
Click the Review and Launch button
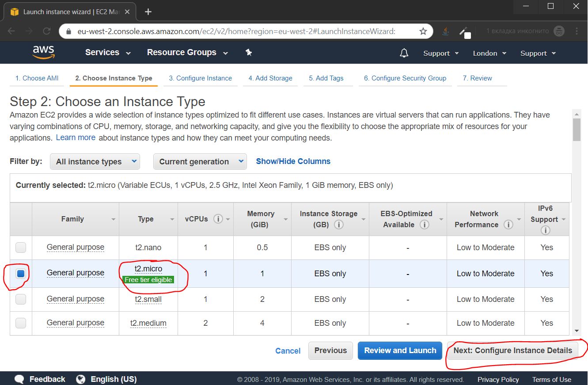pyautogui.click(x=399, y=351)
